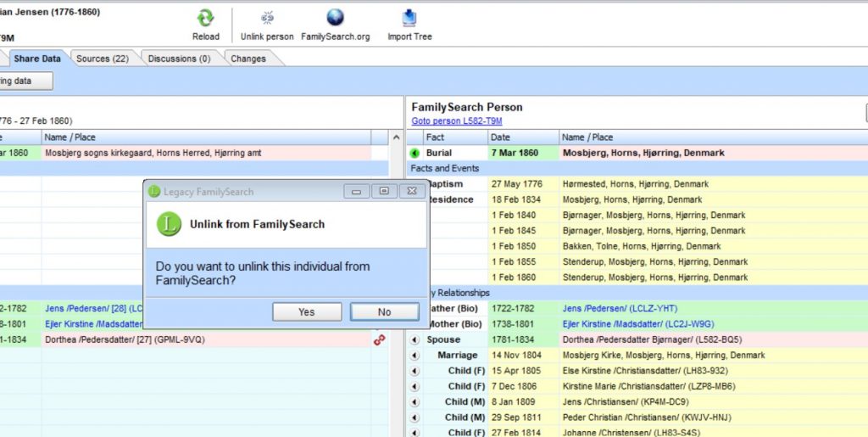Select left panel Dorthea /Pedersdatter/ [27] row
The image size is (868, 437).
coord(125,339)
